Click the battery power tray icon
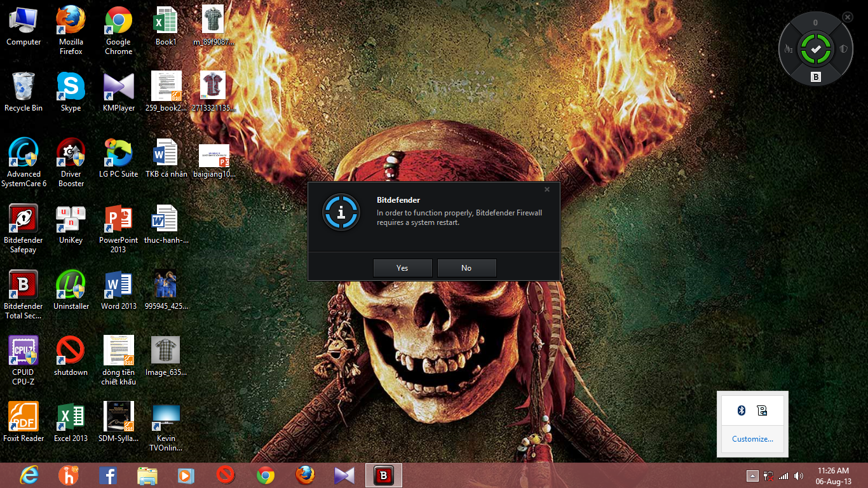 768,476
